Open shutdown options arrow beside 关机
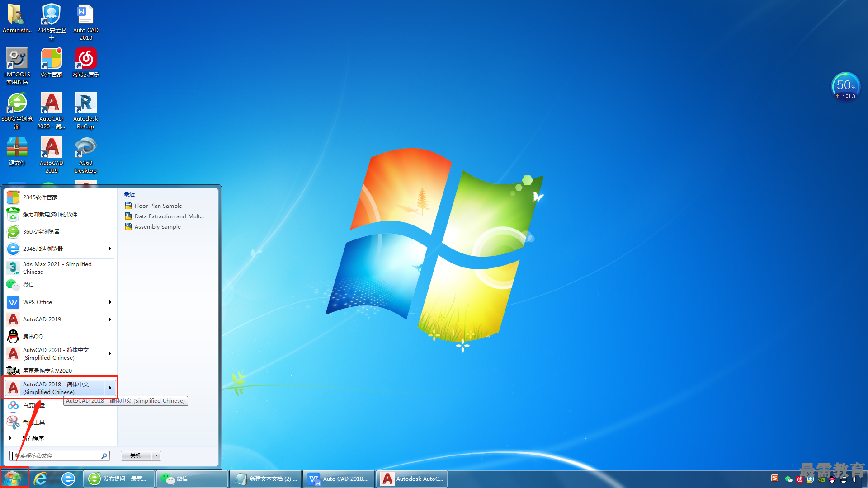The width and height of the screenshot is (868, 488). 156,456
